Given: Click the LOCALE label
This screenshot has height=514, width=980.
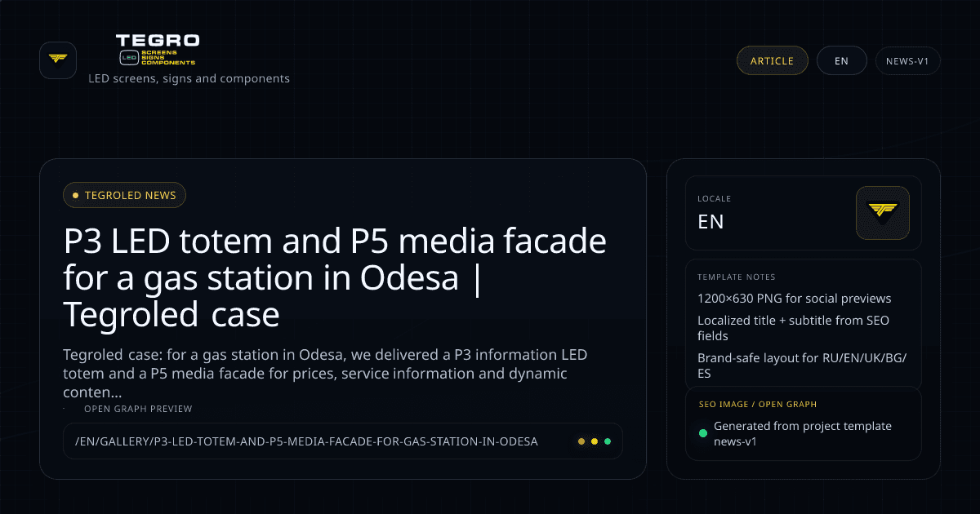Looking at the screenshot, I should (715, 198).
